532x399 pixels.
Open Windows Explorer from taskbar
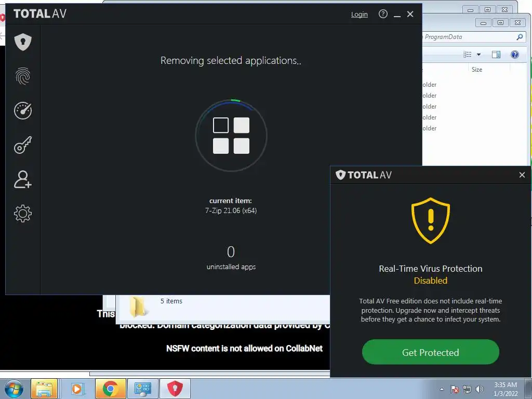coord(44,389)
